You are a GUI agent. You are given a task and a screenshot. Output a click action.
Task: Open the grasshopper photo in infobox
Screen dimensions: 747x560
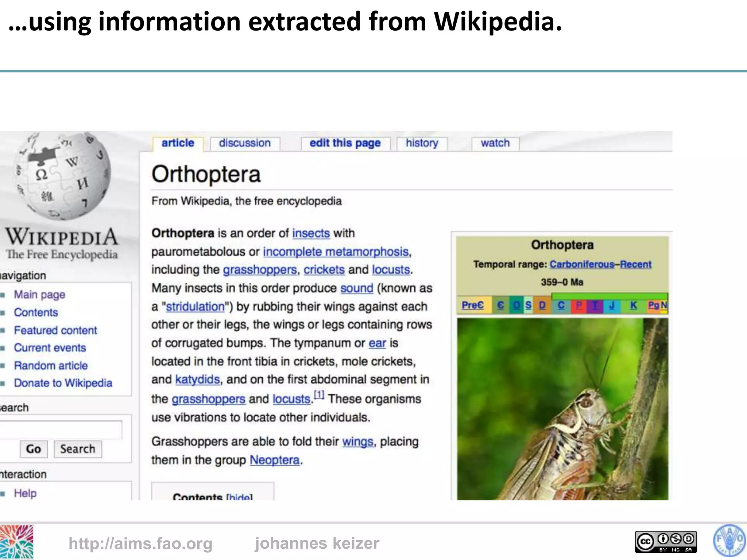click(x=562, y=408)
